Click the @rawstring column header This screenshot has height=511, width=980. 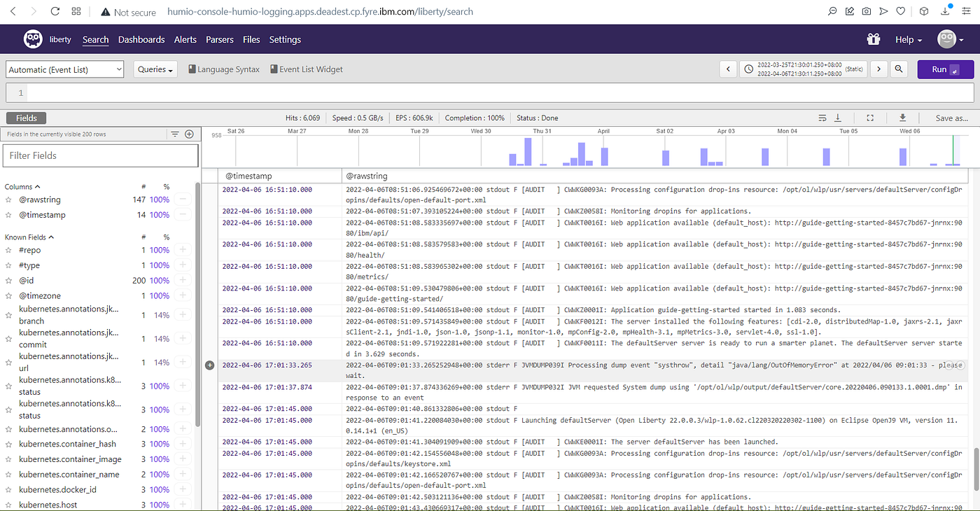366,176
